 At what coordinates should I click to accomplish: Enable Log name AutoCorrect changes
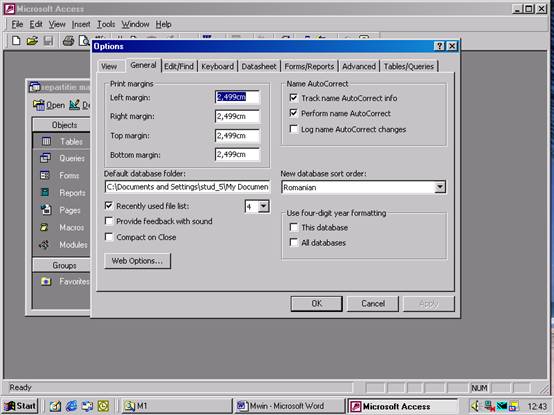293,129
